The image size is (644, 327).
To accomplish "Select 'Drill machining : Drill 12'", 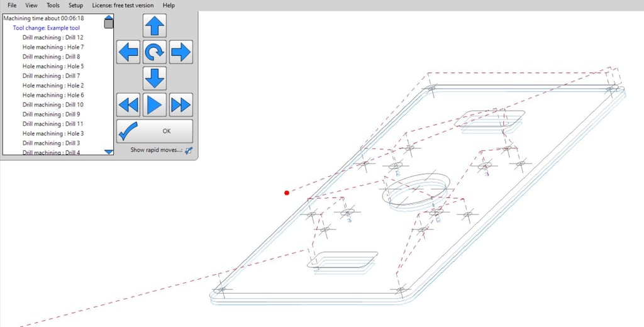I will tap(53, 37).
